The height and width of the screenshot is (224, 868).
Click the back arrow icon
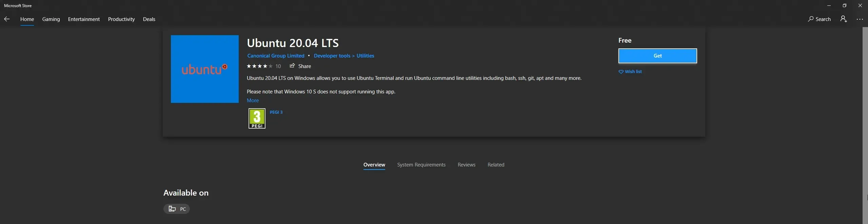tap(7, 19)
